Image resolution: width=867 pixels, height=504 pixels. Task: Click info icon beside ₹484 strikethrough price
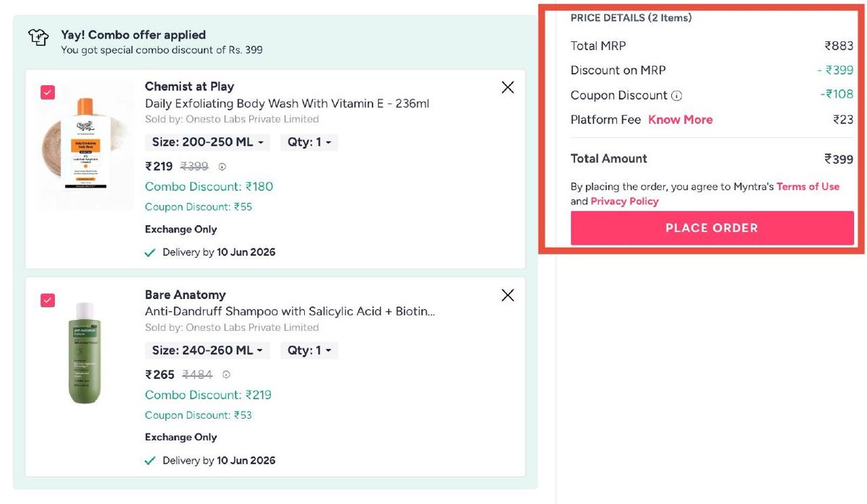226,375
